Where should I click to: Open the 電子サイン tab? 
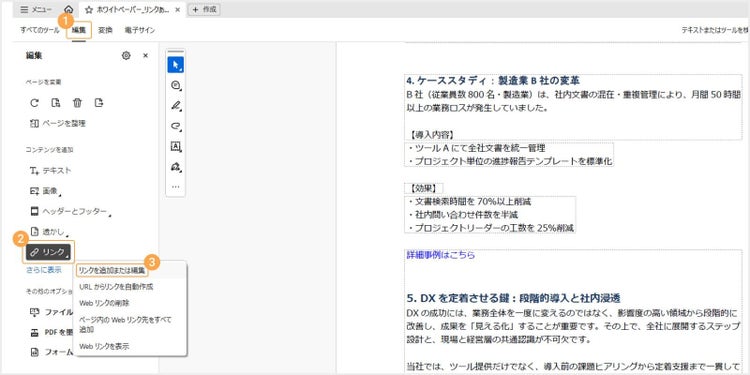click(140, 30)
